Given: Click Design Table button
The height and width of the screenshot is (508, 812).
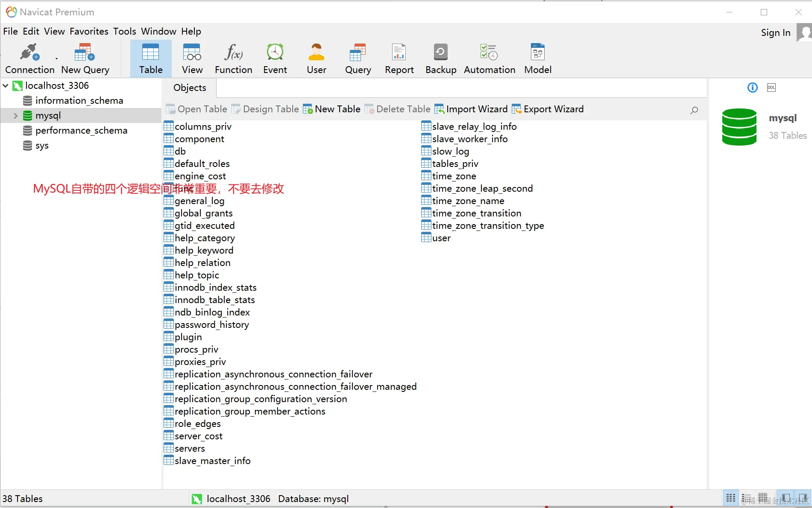Looking at the screenshot, I should coord(265,109).
